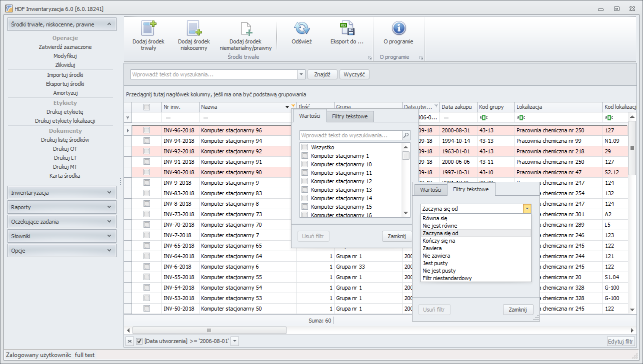This screenshot has height=364, width=643.
Task: Click the horizontal scrollbar thumb below the grid
Action: click(209, 330)
